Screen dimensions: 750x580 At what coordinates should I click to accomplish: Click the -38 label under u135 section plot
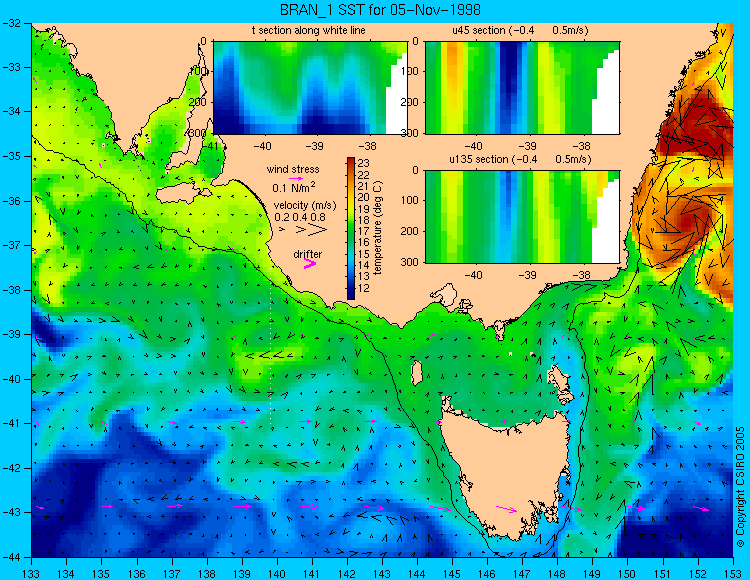click(x=581, y=275)
